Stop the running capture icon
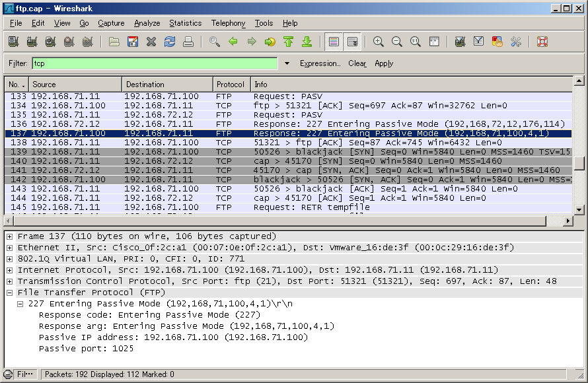Screen dimensions: 588x383 click(69, 42)
